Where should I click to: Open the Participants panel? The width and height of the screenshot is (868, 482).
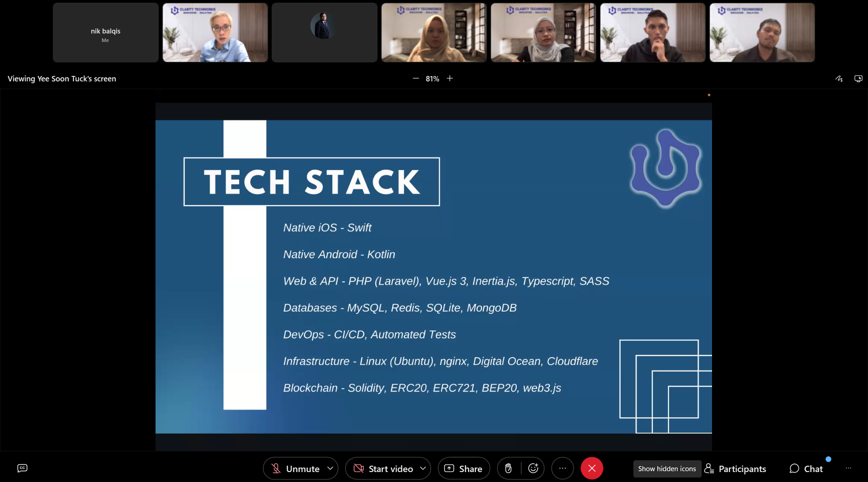click(x=736, y=468)
